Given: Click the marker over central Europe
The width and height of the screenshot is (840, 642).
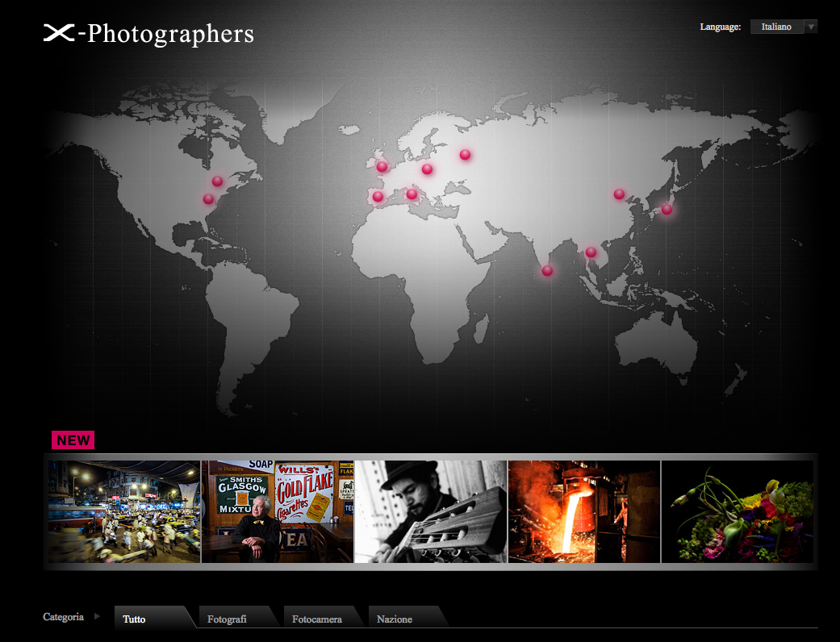Looking at the screenshot, I should point(427,169).
